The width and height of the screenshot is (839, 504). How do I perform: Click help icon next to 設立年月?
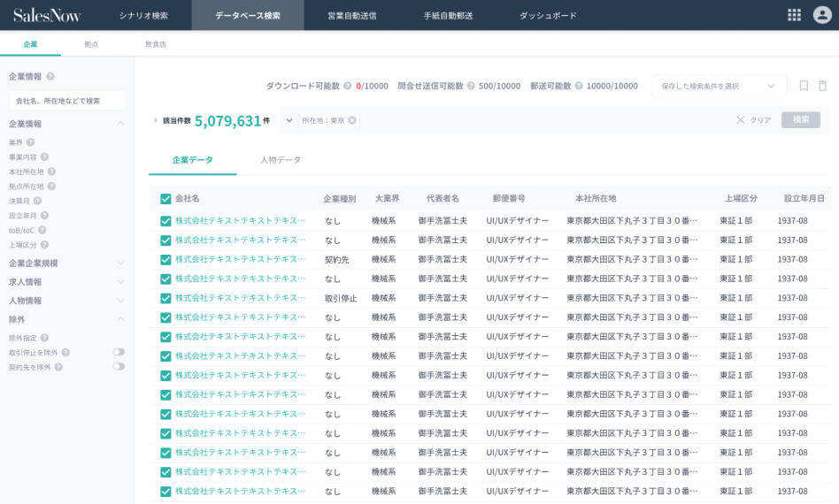[x=44, y=216]
